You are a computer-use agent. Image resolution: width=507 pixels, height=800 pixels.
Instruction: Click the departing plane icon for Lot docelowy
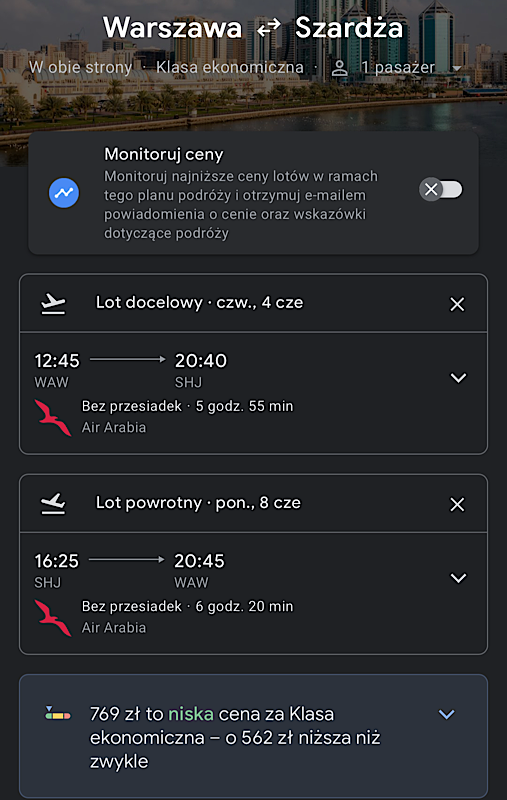54,304
